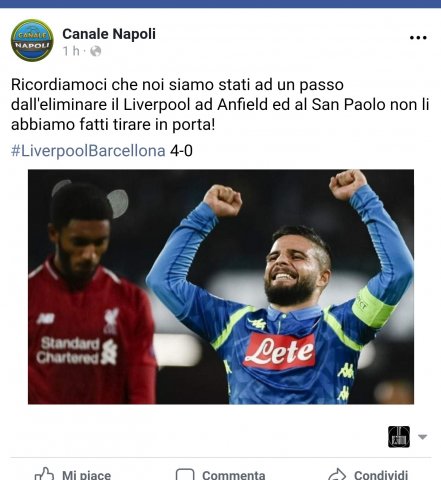Click the public globe privacy icon
441x480 pixels.
coord(95,51)
